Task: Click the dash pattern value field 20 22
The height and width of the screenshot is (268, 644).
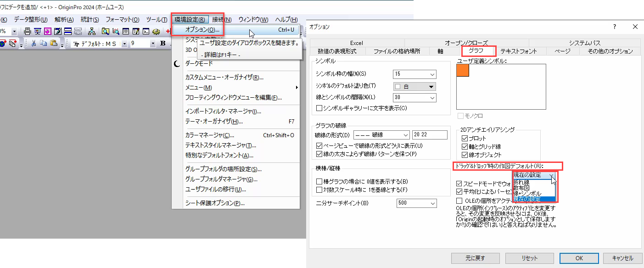Action: [430, 134]
